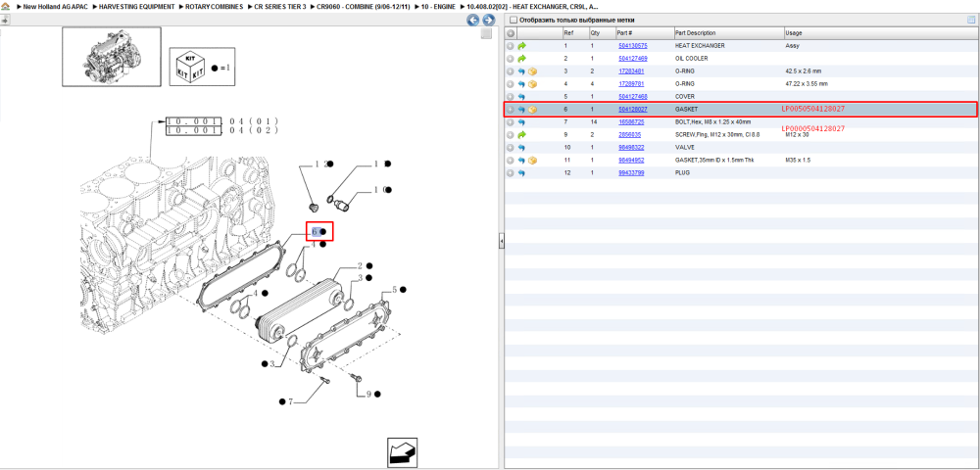980x470 pixels.
Task: Toggle selection circle for COVER row
Action: coord(511,97)
